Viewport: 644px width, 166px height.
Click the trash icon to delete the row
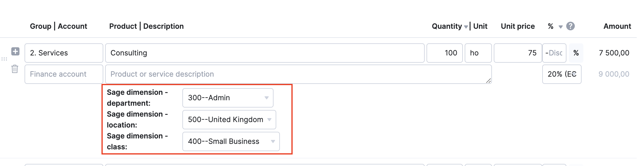tap(15, 69)
